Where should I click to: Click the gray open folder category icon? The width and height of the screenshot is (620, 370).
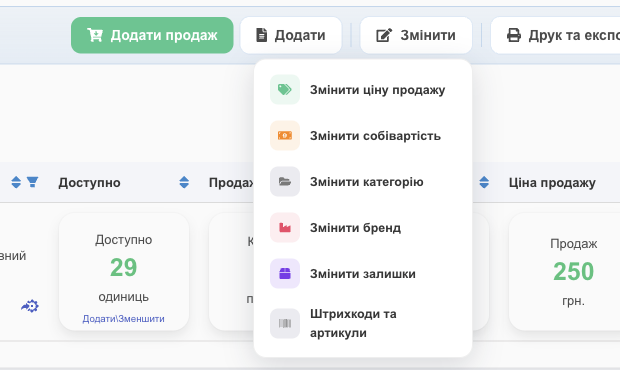[x=285, y=182]
